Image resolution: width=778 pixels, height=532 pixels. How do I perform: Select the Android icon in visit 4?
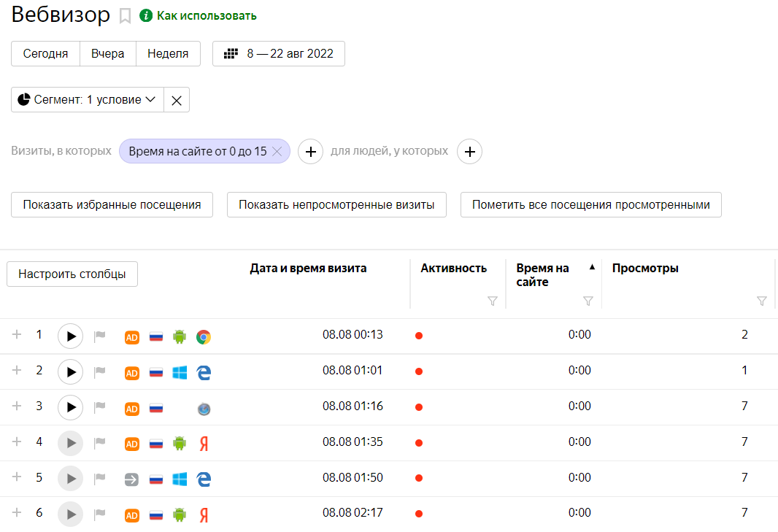[180, 444]
